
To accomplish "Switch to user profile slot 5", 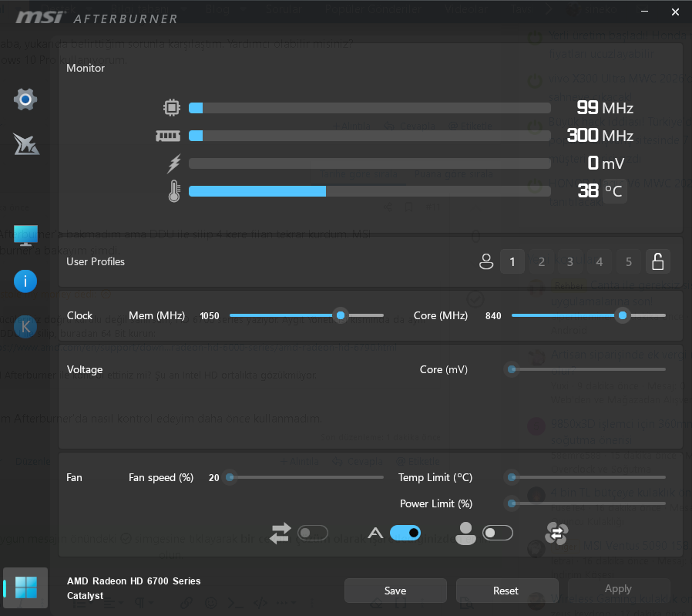I will [x=628, y=262].
